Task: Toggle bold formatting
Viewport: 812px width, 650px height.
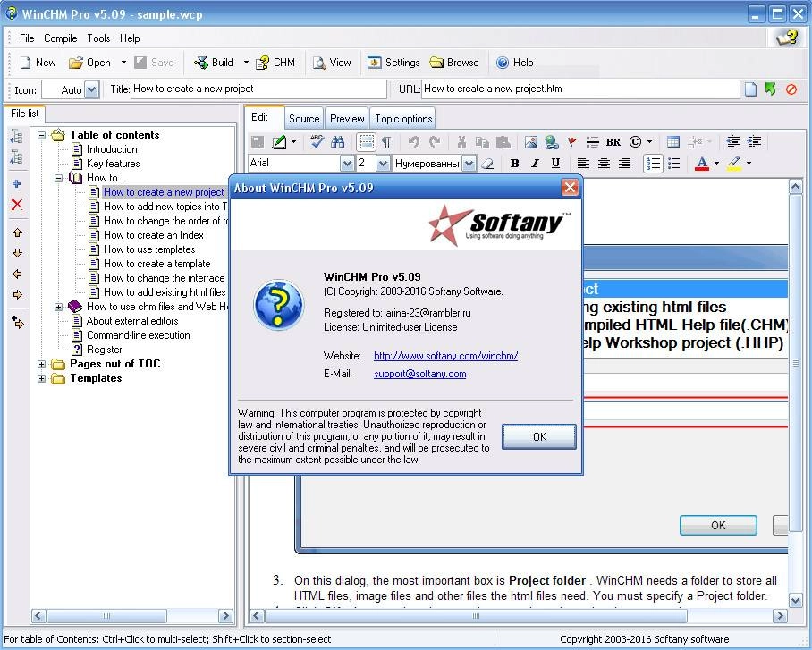Action: point(514,164)
